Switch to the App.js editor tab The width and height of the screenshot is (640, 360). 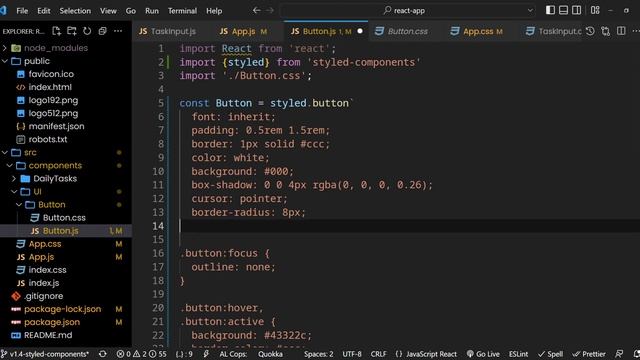(x=243, y=31)
